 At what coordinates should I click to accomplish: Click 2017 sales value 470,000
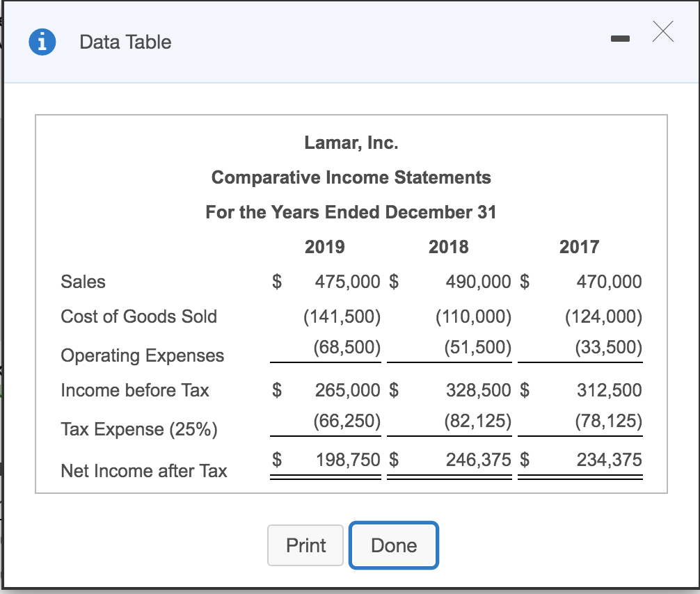pos(609,282)
